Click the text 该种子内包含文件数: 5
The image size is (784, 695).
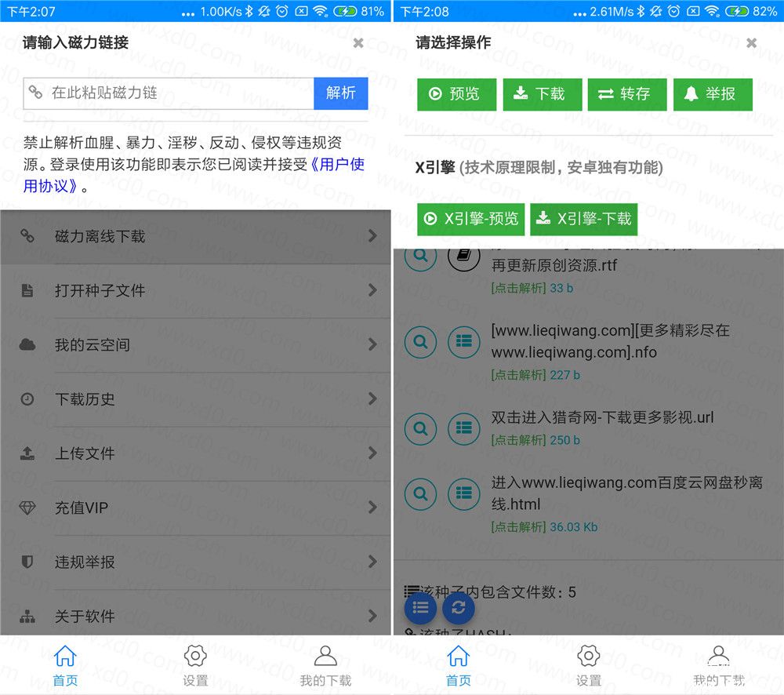(x=498, y=592)
